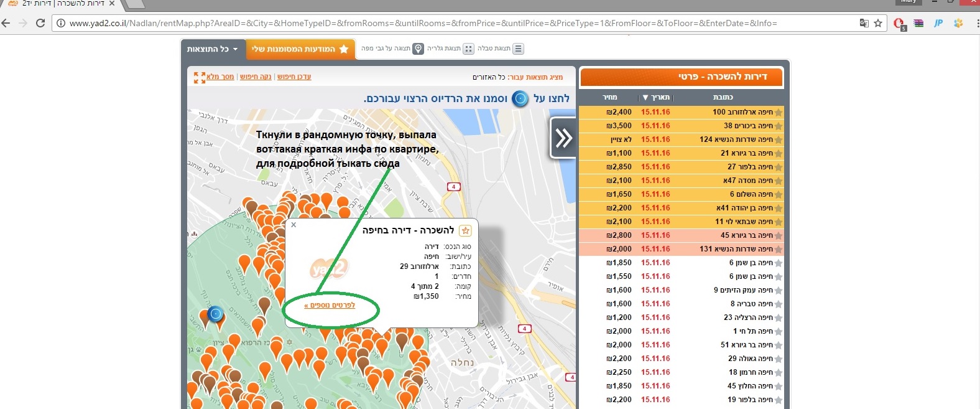Click the לא צויין price cell
The height and width of the screenshot is (409, 980).
[x=621, y=139]
